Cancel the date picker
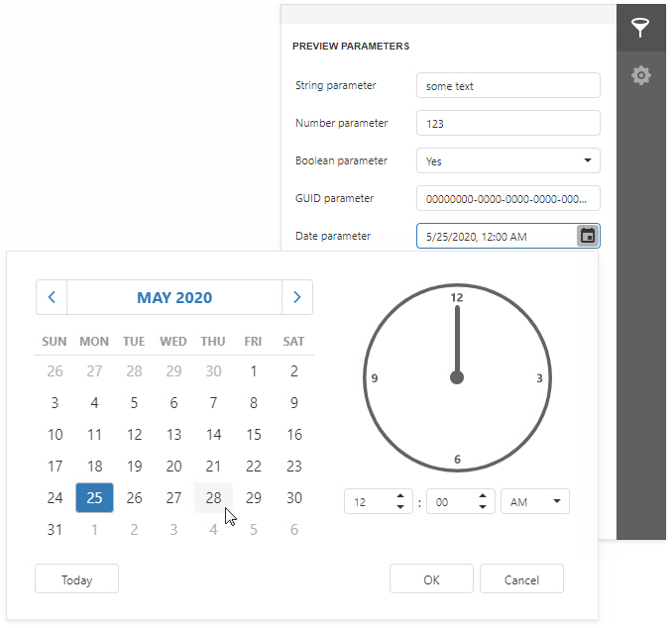This screenshot has height=628, width=672. point(521,579)
